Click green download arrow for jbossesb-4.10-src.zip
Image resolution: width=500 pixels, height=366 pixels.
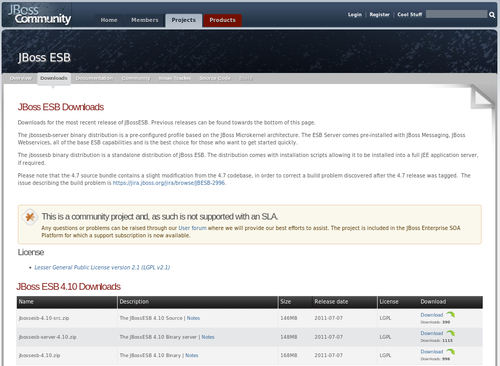pos(451,315)
